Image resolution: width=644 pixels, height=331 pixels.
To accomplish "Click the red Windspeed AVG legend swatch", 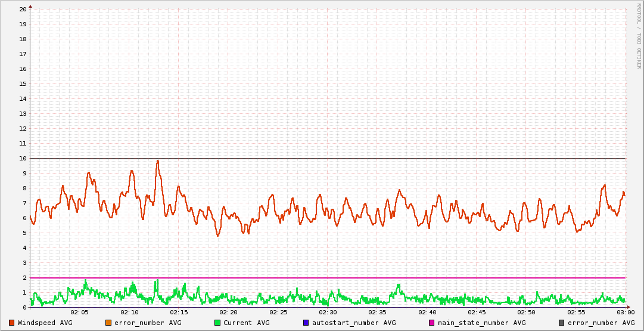I will click(12, 323).
